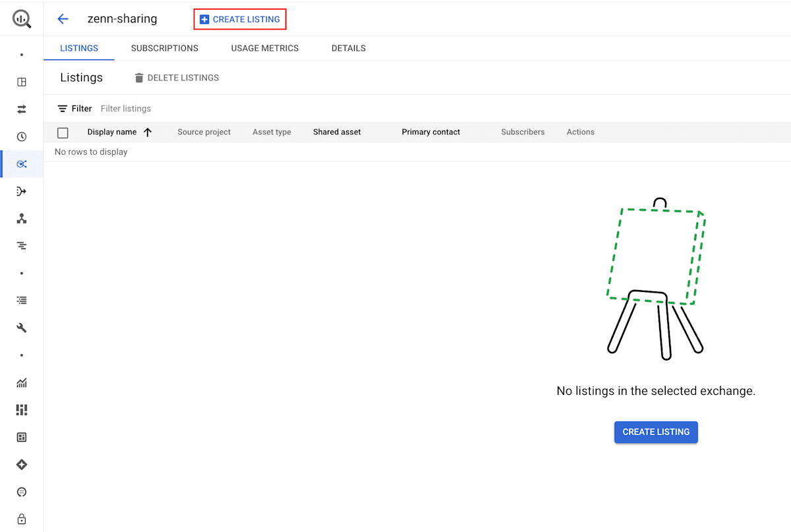Open the three-node hierarchy sidebar icon
Image resolution: width=791 pixels, height=532 pixels.
click(22, 219)
